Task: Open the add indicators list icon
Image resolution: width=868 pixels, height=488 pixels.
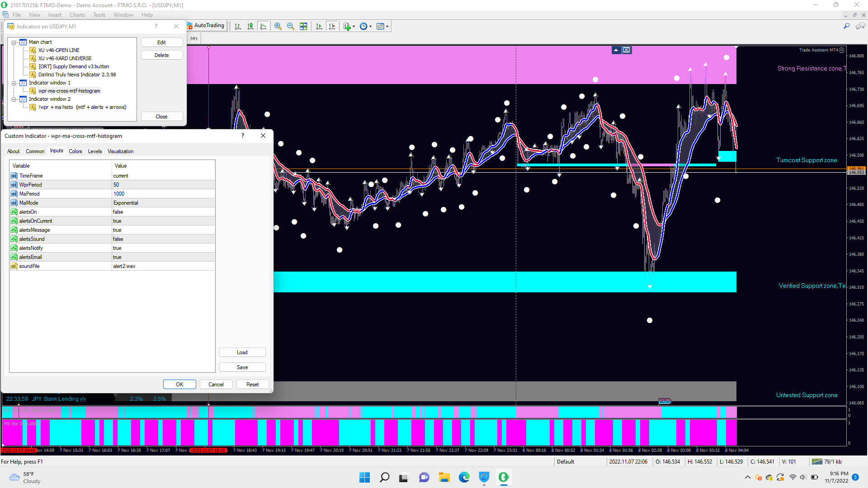Action: (347, 26)
